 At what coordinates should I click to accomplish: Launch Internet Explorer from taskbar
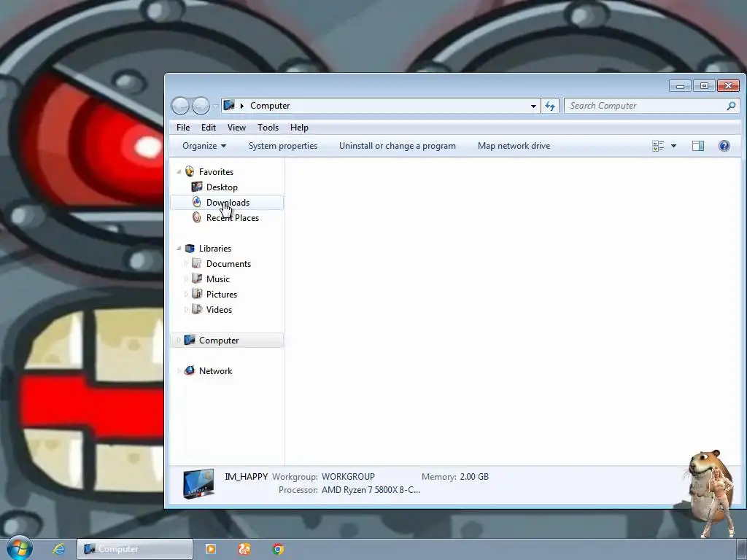pyautogui.click(x=59, y=549)
